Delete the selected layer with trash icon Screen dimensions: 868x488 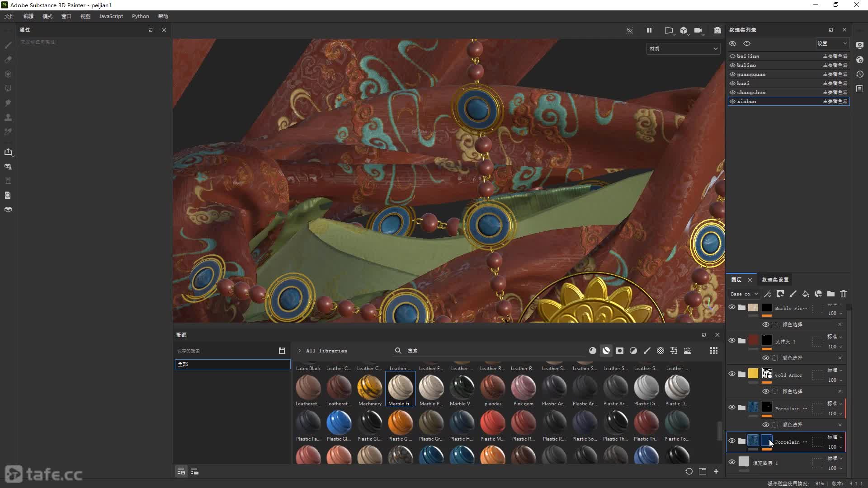pos(844,294)
